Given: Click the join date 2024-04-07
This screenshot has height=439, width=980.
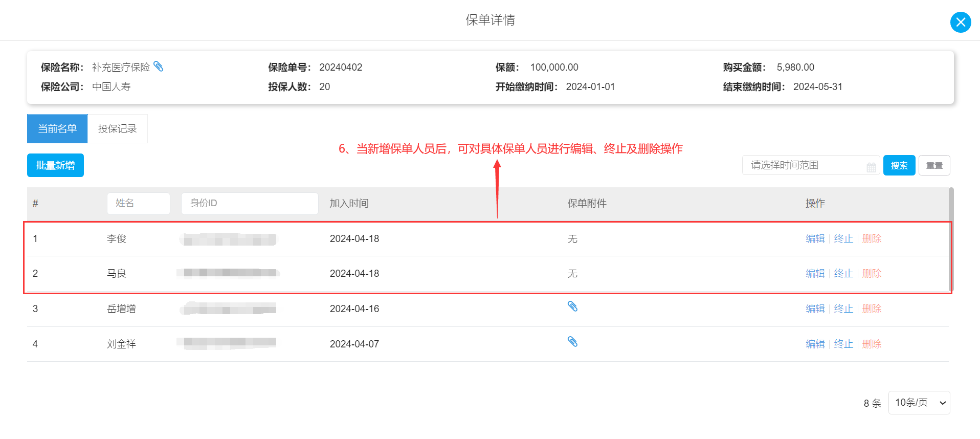Looking at the screenshot, I should 354,344.
